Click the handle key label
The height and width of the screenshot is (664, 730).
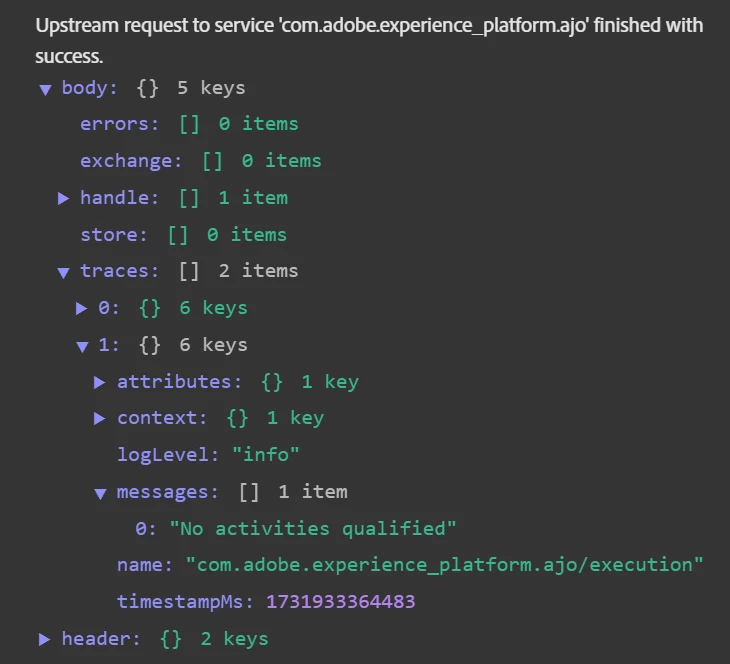tap(120, 198)
